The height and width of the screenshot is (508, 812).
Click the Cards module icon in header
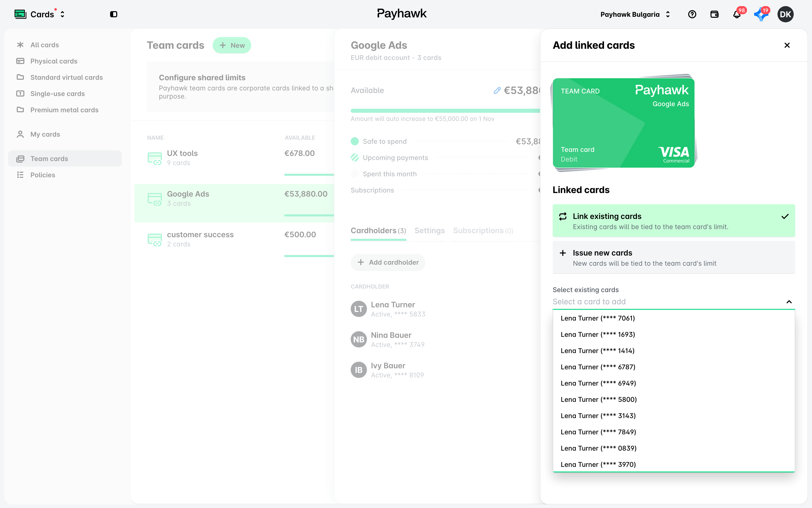[21, 14]
